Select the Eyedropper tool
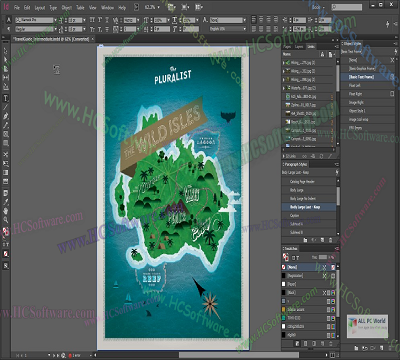 (6, 202)
